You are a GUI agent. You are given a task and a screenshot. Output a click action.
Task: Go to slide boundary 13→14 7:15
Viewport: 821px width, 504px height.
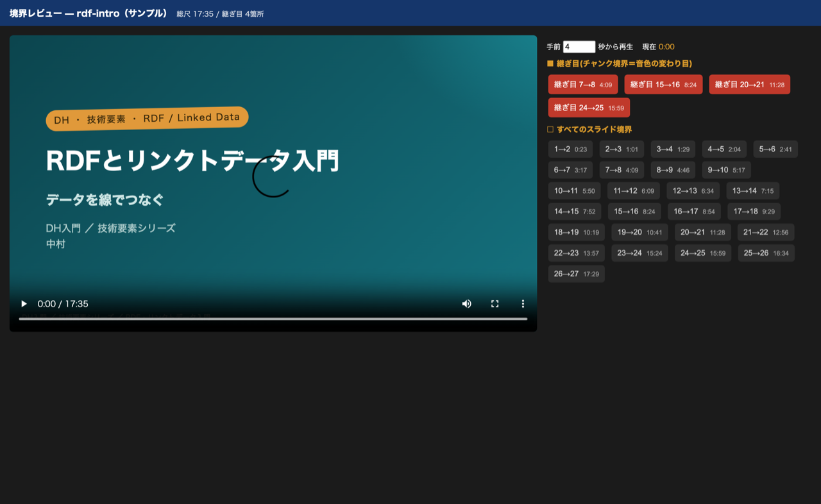coord(753,190)
